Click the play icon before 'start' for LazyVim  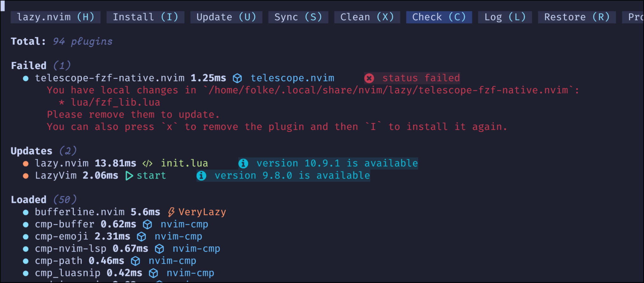click(x=129, y=175)
